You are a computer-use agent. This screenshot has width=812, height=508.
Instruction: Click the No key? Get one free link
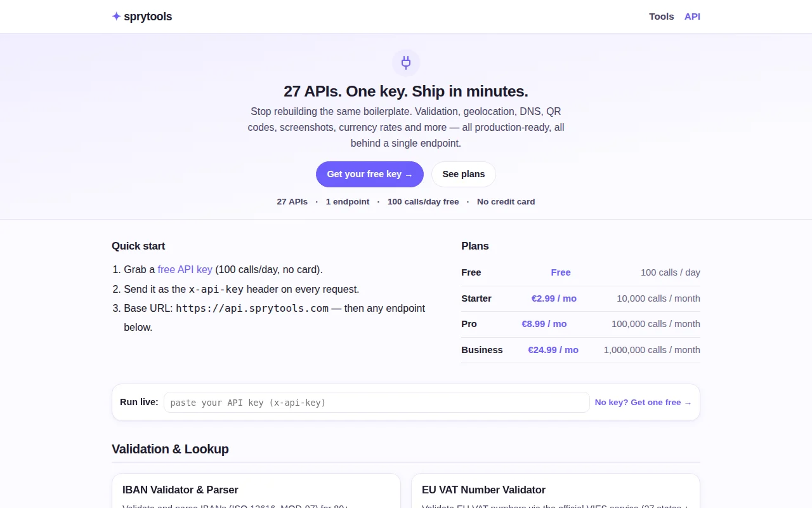[x=643, y=402]
